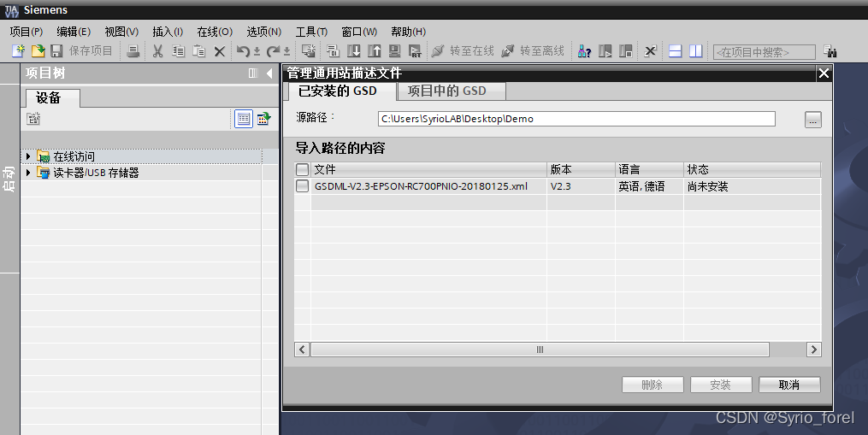Close the 管理通用站描述文件 dialog

point(824,73)
